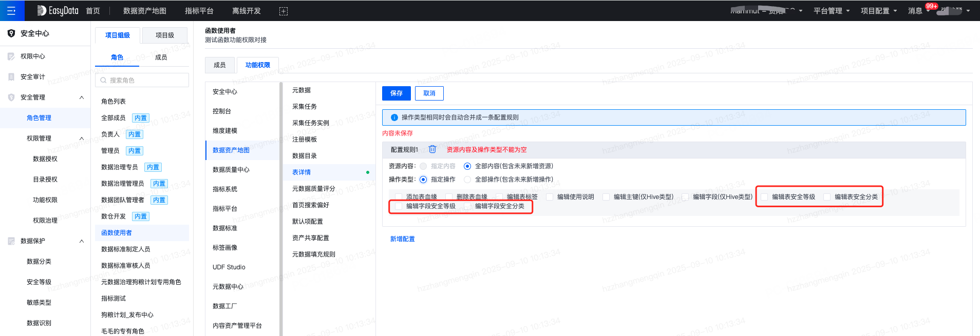Click the 数据保护 sidebar icon

click(11, 241)
